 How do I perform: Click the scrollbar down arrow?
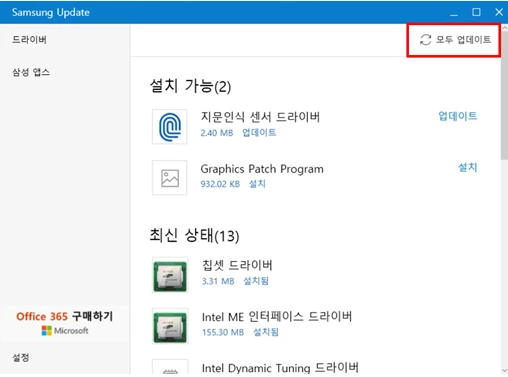point(504,370)
